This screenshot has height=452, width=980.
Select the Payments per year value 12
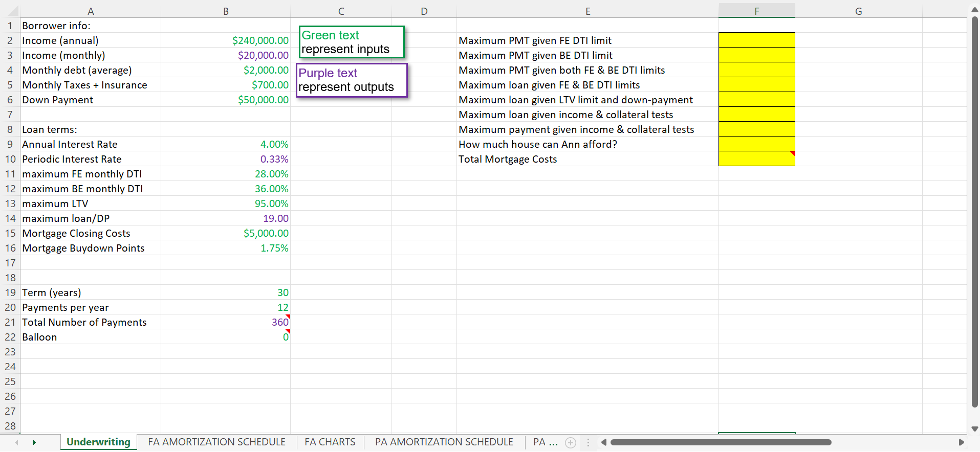click(226, 307)
